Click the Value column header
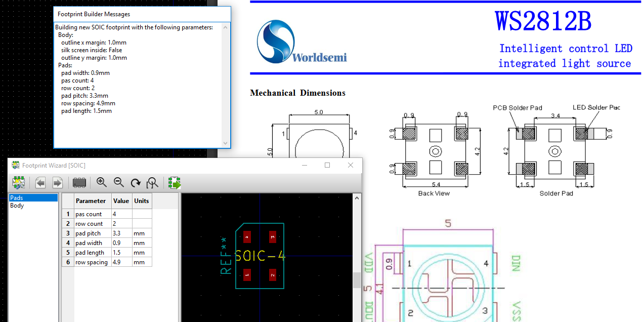 click(121, 201)
